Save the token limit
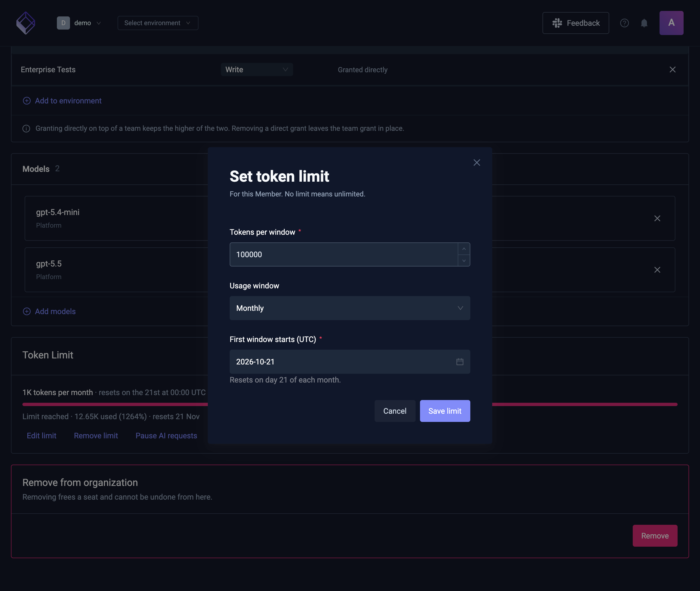This screenshot has height=591, width=700. point(445,411)
